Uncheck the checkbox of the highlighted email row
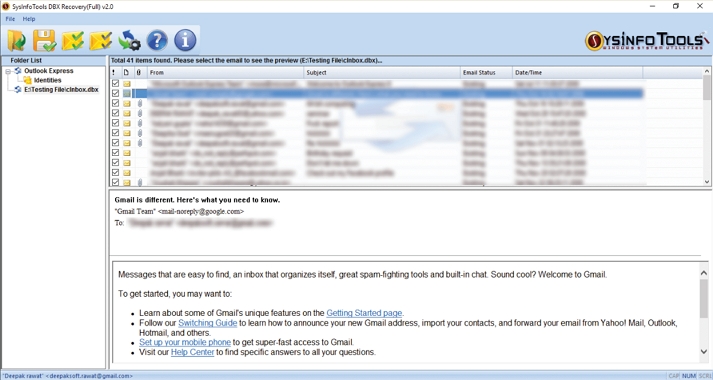Screen dimensions: 713x380 115,93
